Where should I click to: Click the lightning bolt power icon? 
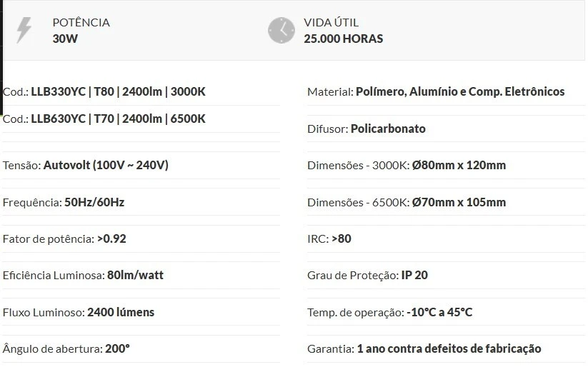click(24, 30)
